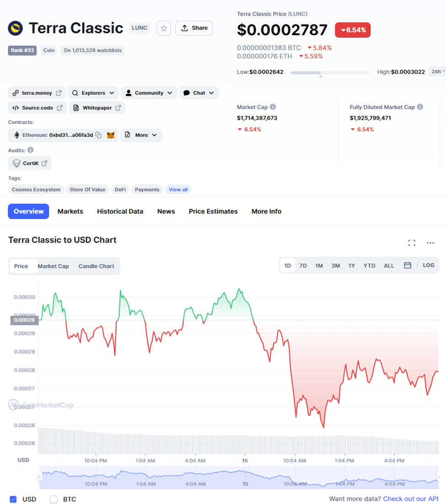Add Terra Classic to watchlist star
This screenshot has height=504, width=446.
(164, 28)
